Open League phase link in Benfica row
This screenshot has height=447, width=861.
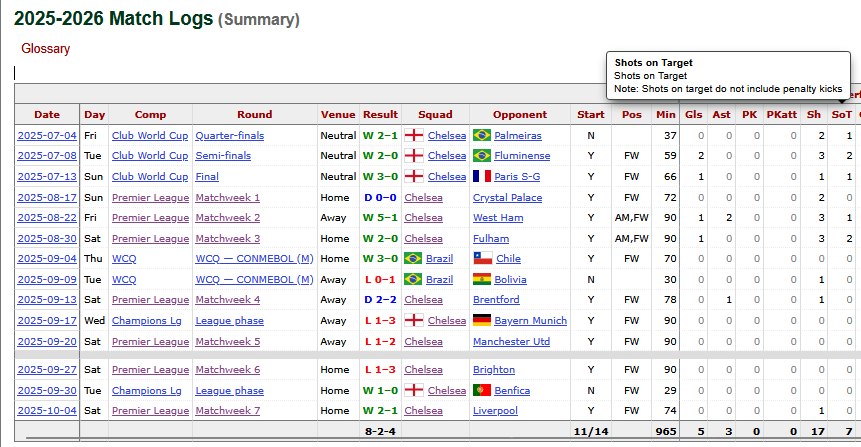pos(230,391)
